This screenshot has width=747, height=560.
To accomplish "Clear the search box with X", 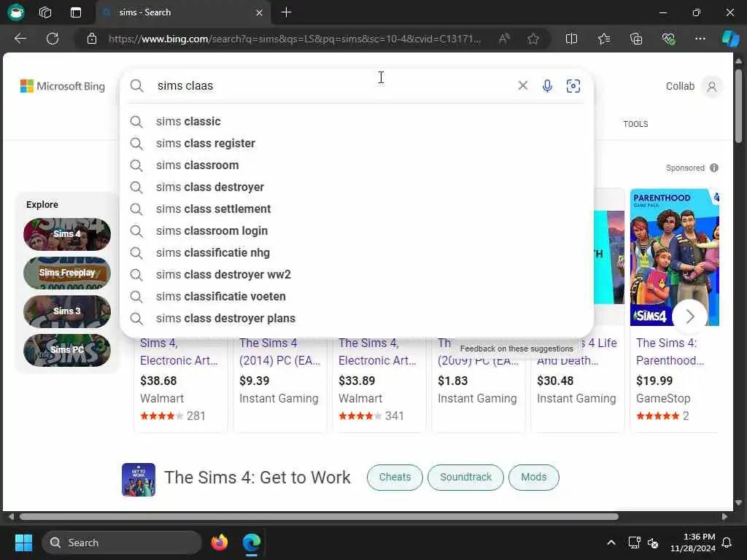I will point(522,86).
